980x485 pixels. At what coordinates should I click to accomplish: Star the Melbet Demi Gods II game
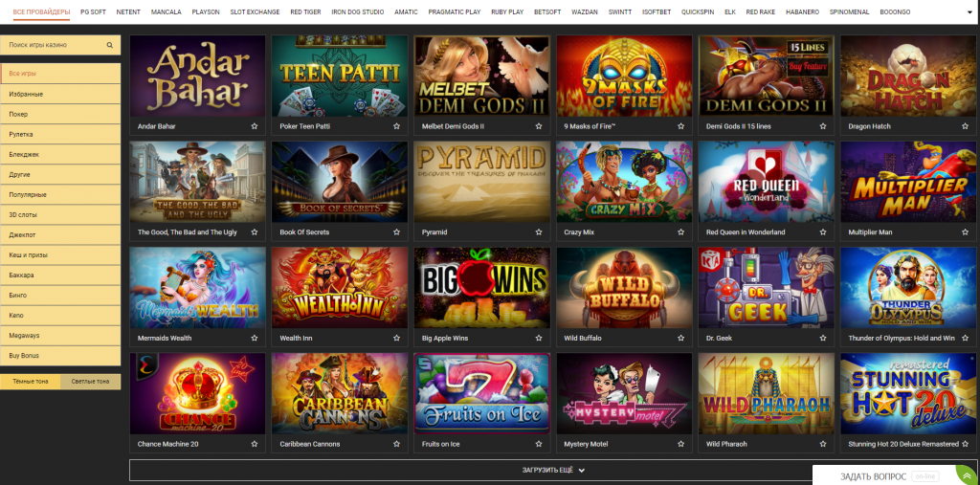coord(539,126)
